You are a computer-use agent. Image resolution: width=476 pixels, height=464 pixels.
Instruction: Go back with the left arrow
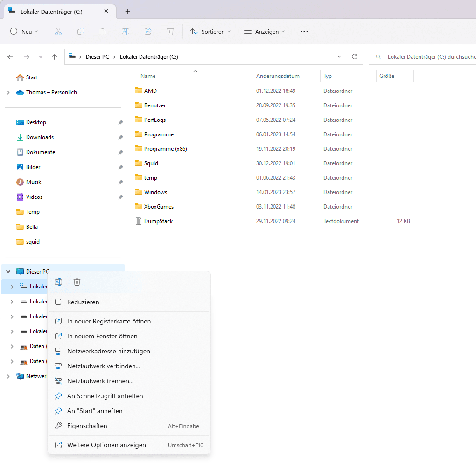tap(10, 57)
